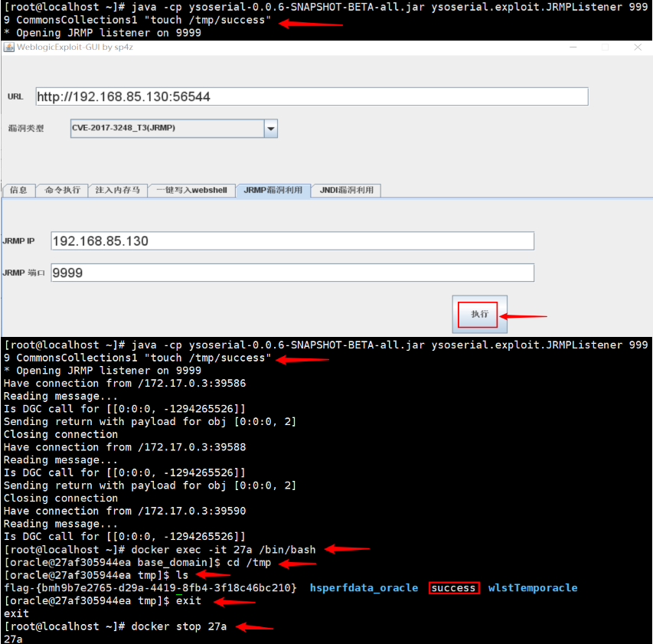Open the 一键写入webshell tab

tap(191, 191)
